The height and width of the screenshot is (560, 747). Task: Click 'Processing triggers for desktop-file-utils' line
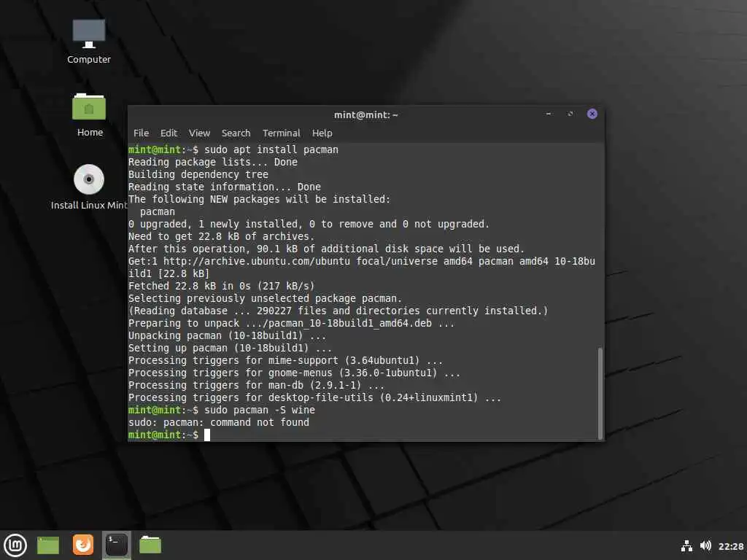point(315,397)
